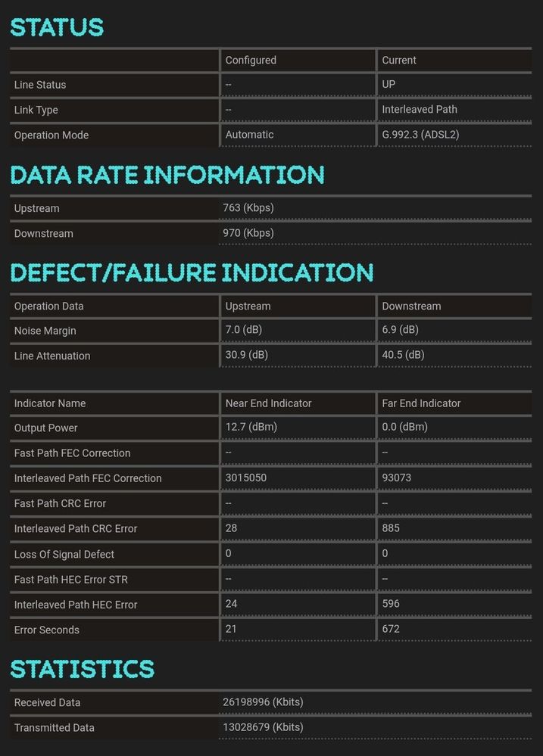Image resolution: width=543 pixels, height=756 pixels.
Task: Select the Line Status row label
Action: point(40,85)
